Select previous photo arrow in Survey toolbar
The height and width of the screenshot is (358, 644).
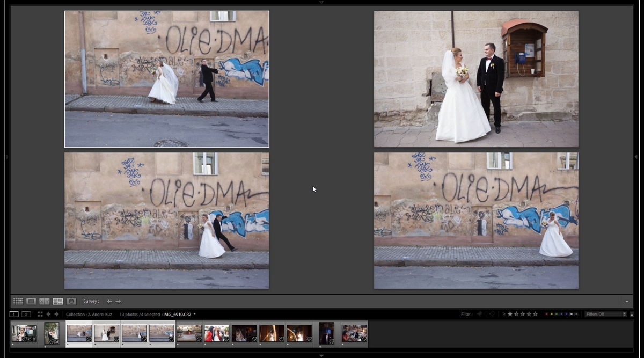pyautogui.click(x=109, y=302)
